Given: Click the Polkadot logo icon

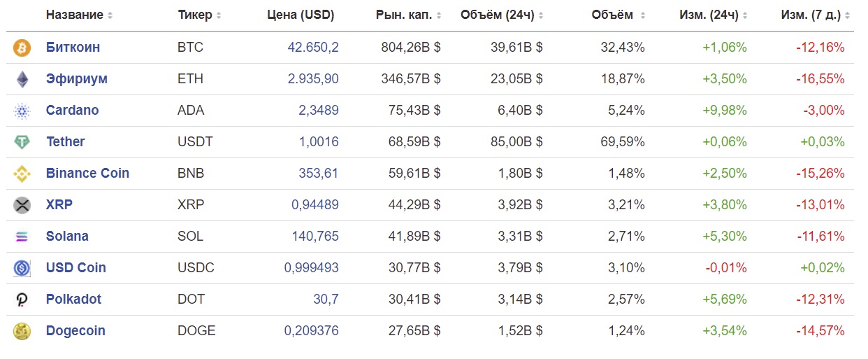Looking at the screenshot, I should [22, 300].
